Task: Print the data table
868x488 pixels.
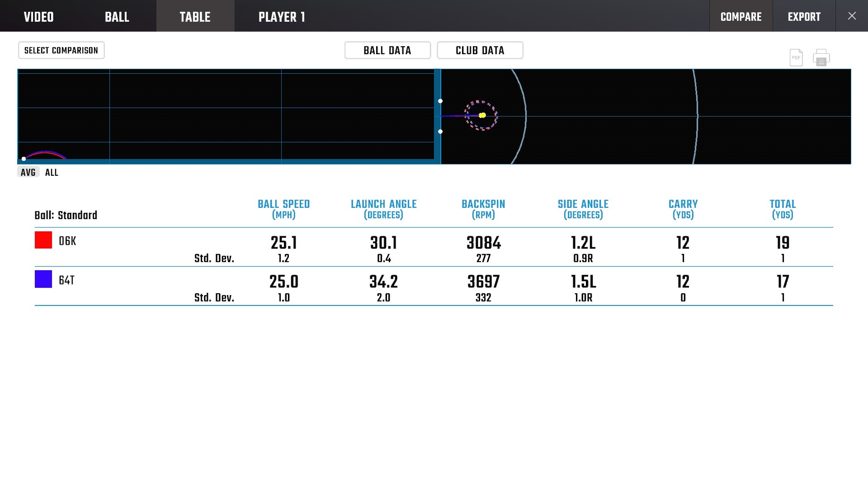Action: click(821, 57)
